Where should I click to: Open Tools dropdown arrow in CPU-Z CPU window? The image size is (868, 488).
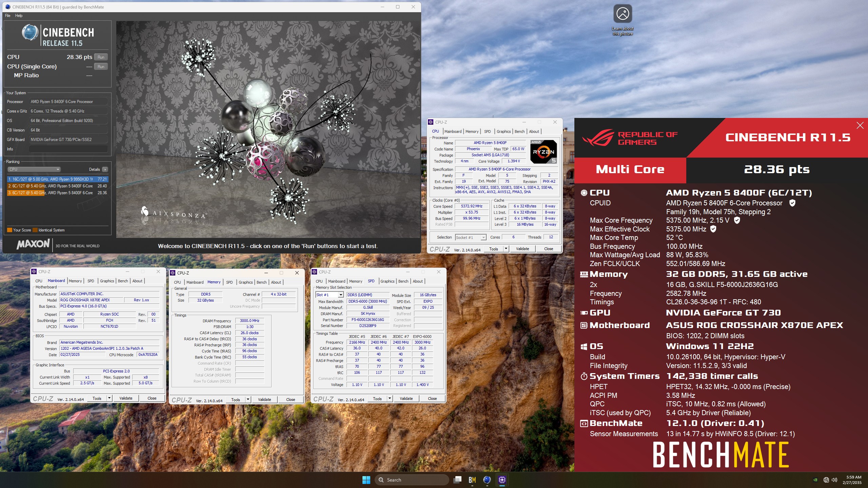point(506,249)
